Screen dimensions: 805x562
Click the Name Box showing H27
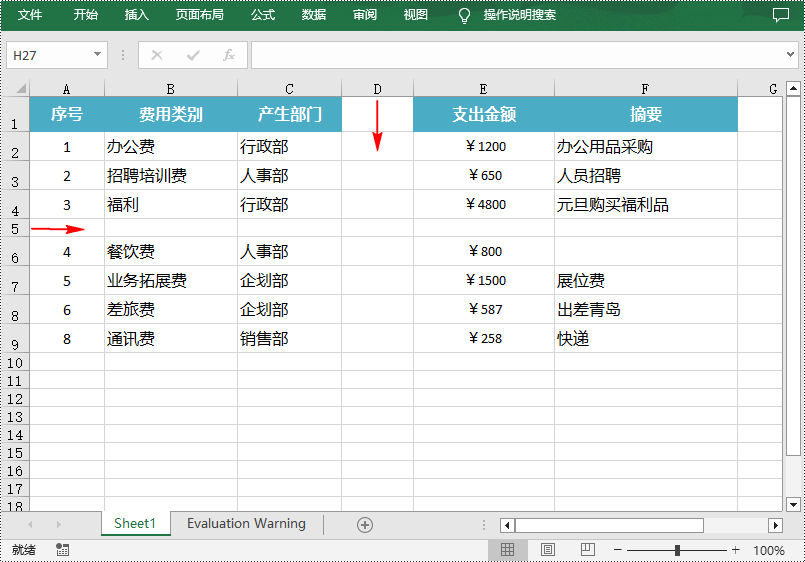pyautogui.click(x=49, y=55)
